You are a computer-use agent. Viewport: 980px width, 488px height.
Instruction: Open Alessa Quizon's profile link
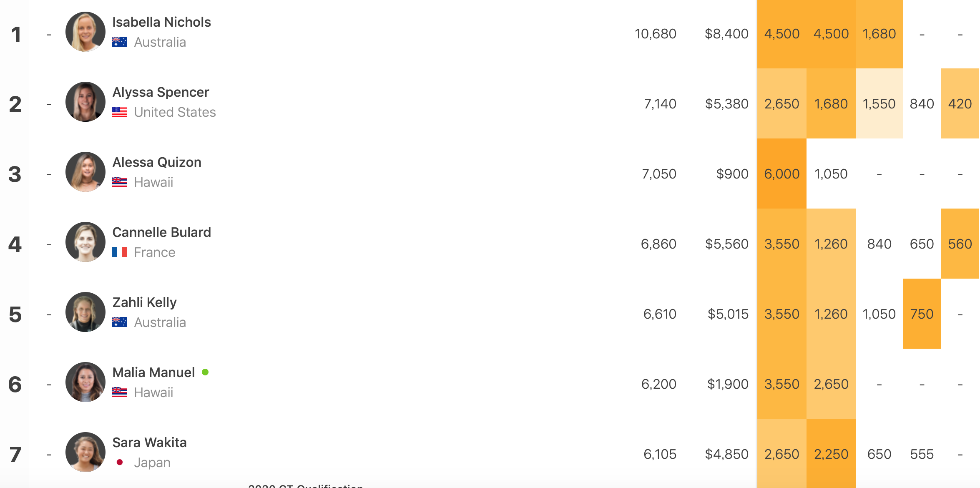[x=157, y=162]
